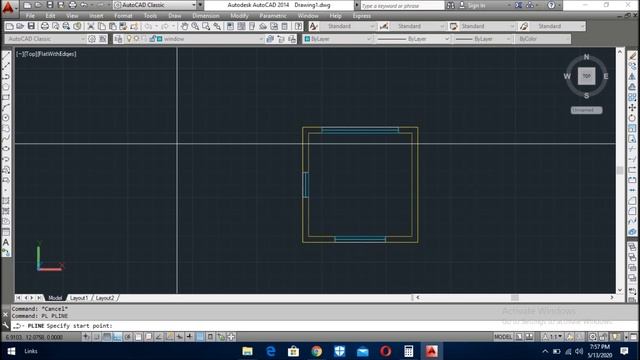Select the Rectangle tool in Draw toolbar

6,97
